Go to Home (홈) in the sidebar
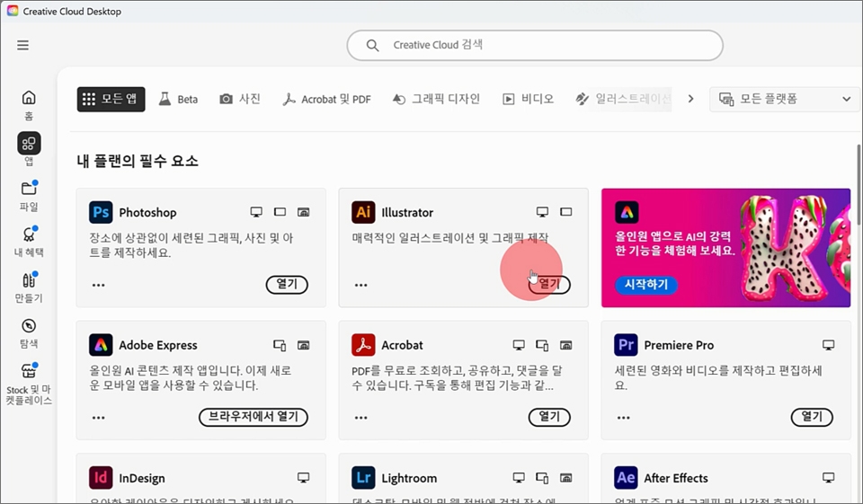Image resolution: width=863 pixels, height=504 pixels. (x=29, y=104)
